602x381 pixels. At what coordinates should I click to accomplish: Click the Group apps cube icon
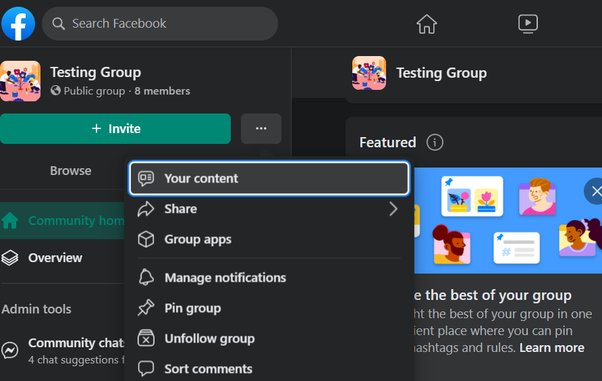[146, 239]
